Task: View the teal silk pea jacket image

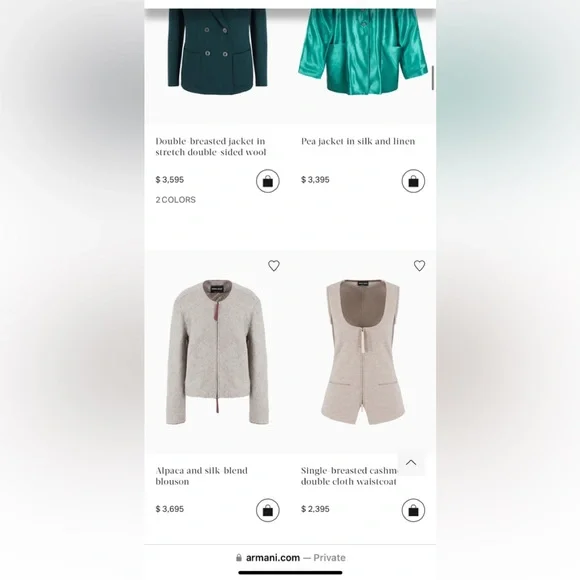Action: point(363,52)
